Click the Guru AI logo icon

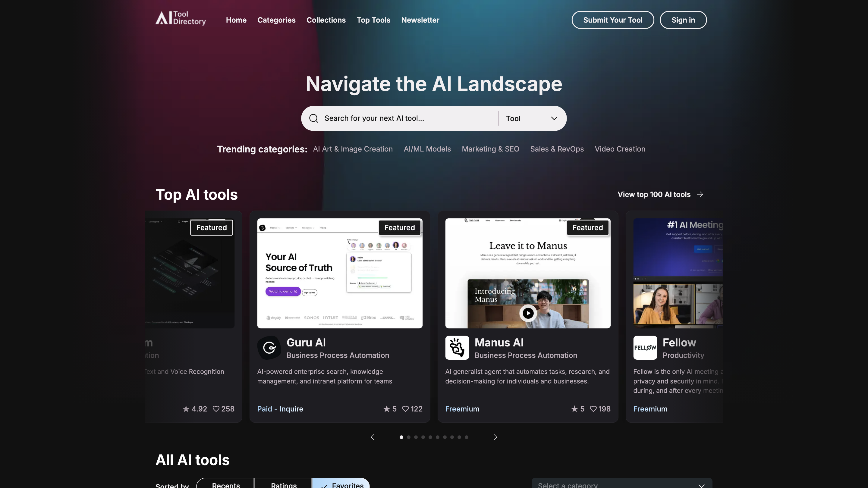point(269,348)
